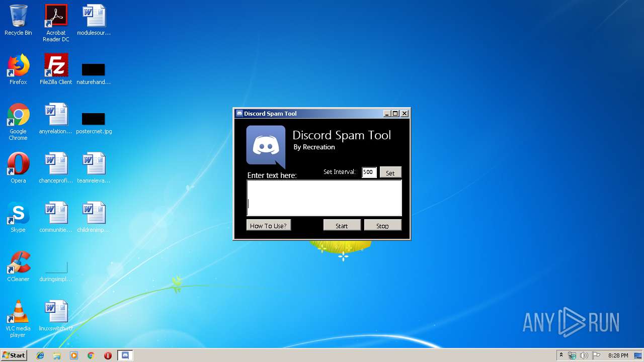Click the Discord Spam Tool taskbar button
Image resolution: width=644 pixels, height=362 pixels.
click(125, 355)
